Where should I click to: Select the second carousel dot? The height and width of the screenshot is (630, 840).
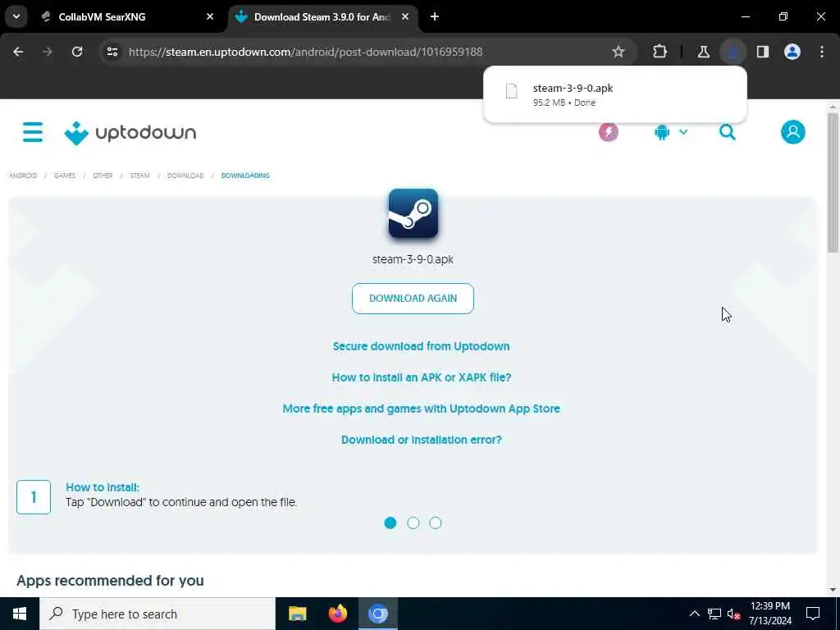[x=413, y=523]
